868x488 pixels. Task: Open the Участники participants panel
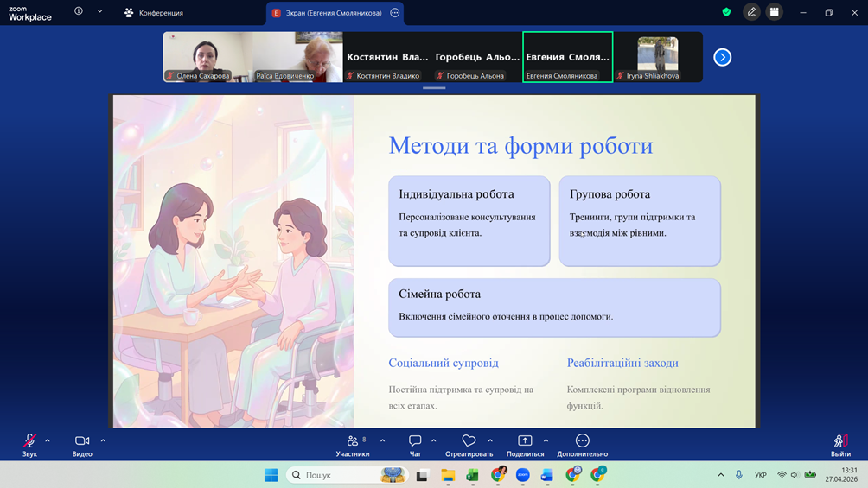353,442
